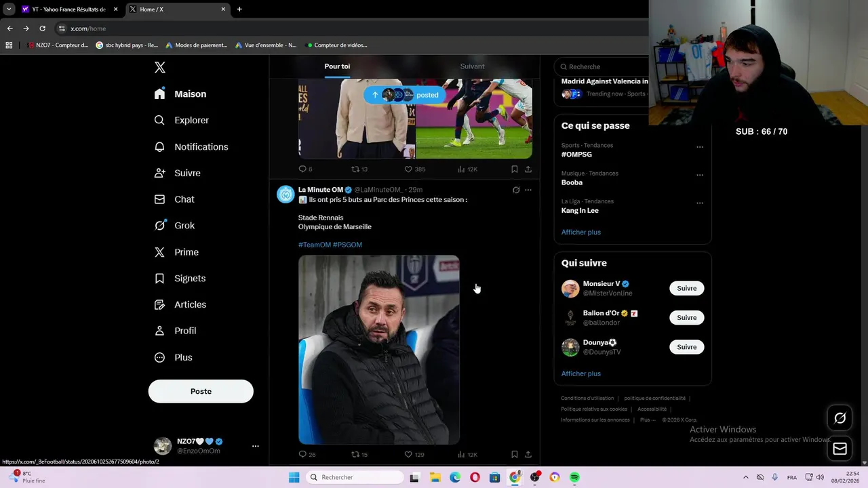Image resolution: width=868 pixels, height=488 pixels.
Task: Open La Minute OM profile avatar
Action: [285, 195]
